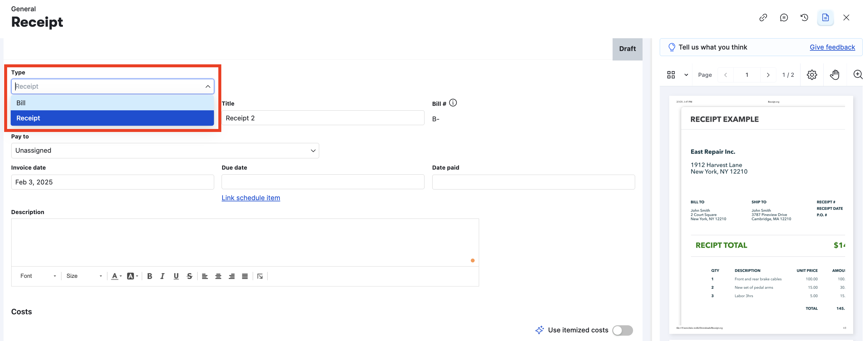Open the history clock icon
Viewport: 868px width, 341px height.
[x=804, y=17]
